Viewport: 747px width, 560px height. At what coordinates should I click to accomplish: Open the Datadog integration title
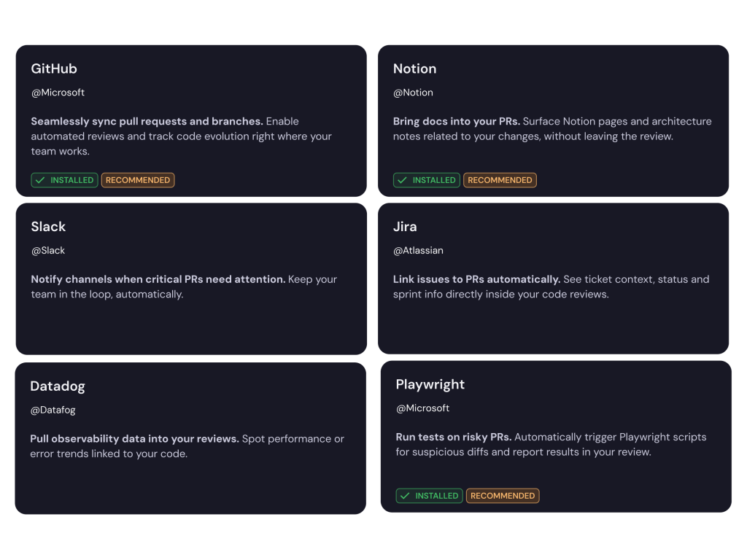click(x=58, y=386)
